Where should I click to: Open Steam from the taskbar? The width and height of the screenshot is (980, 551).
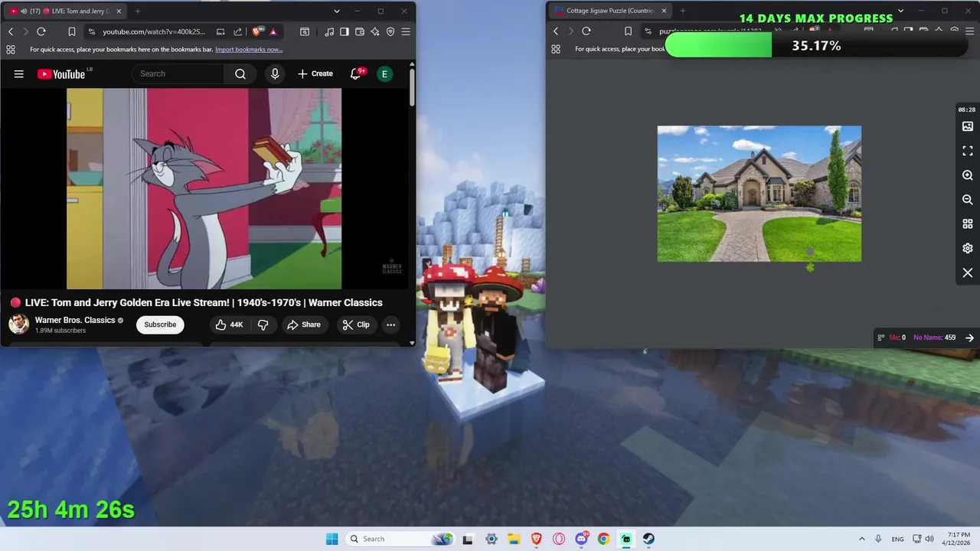[648, 539]
